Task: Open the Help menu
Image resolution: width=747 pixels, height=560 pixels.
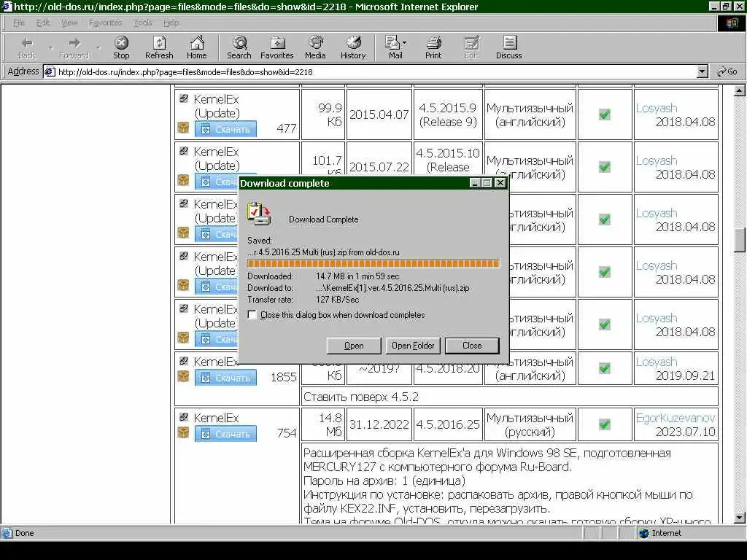Action: [171, 23]
